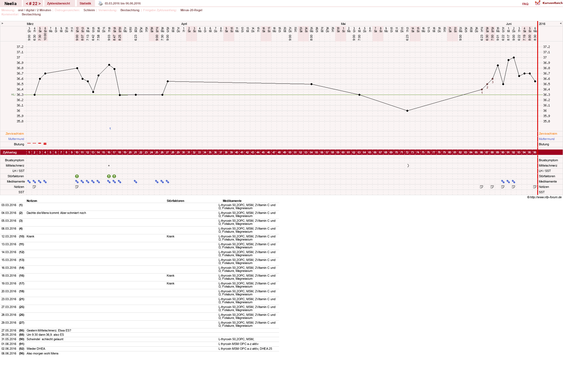Open the note icon on cycle day 10
Image resolution: width=563 pixels, height=392 pixels.
tap(77, 187)
